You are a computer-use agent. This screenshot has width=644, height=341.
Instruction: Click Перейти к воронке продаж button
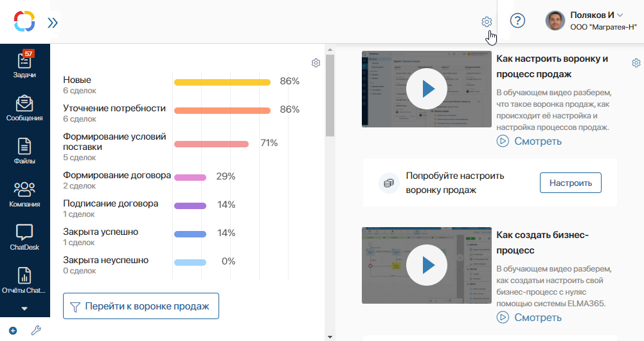pos(141,306)
